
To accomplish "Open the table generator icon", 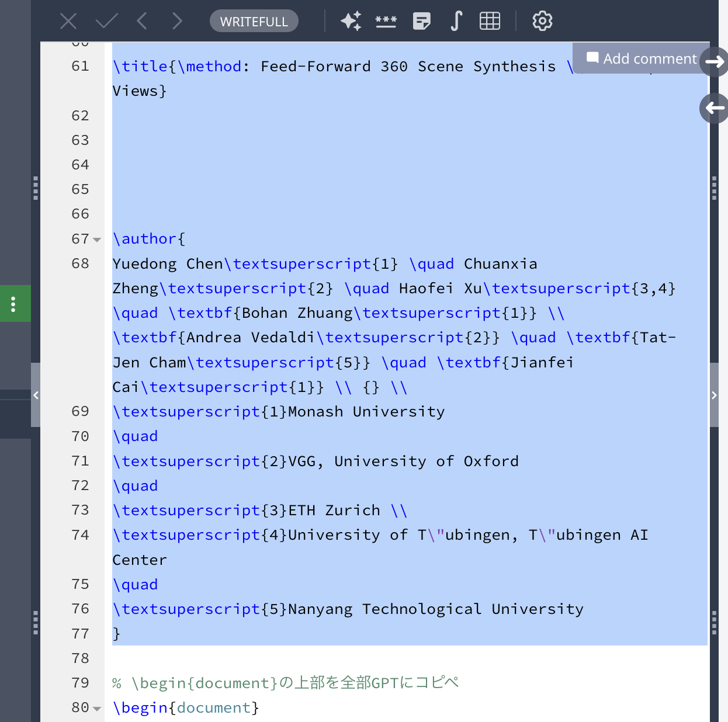I will [490, 21].
